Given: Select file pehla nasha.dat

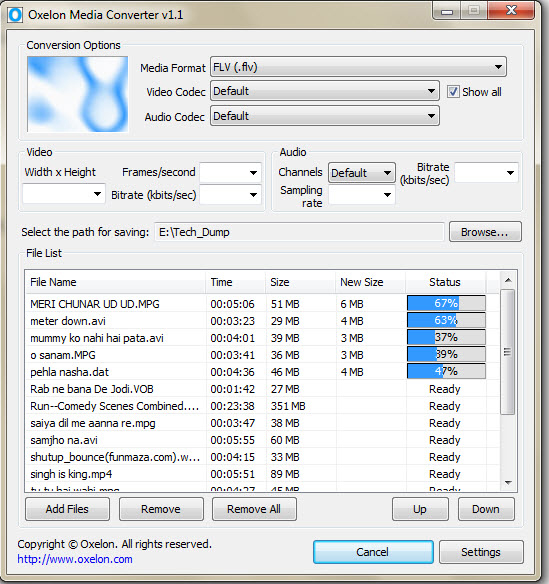Looking at the screenshot, I should pos(69,372).
